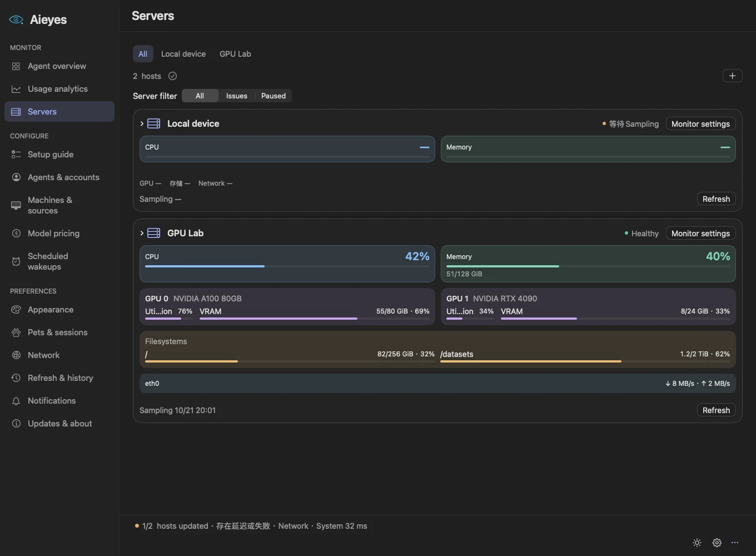The image size is (756, 556).
Task: Click the 51/128 GiB memory value
Action: click(464, 274)
